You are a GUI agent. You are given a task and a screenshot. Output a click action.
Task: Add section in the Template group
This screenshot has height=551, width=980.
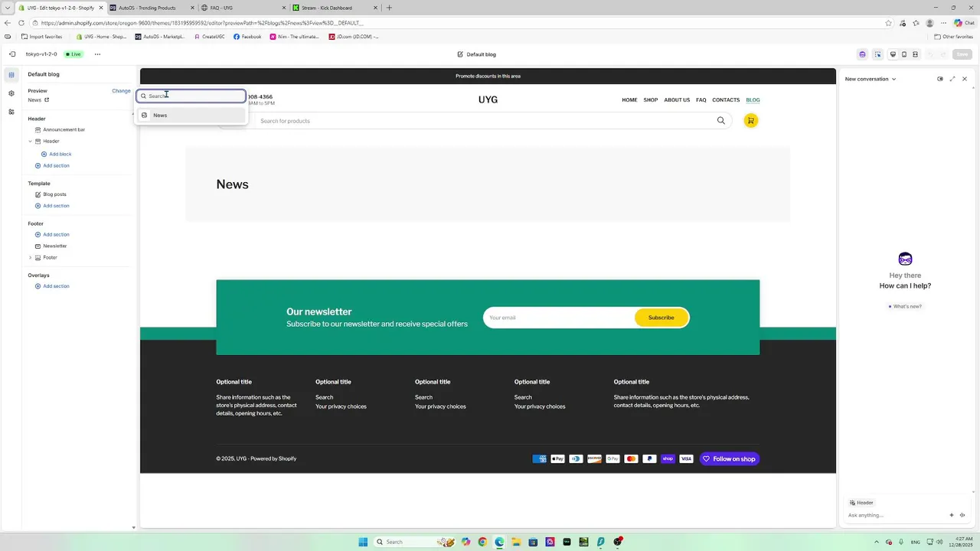click(x=52, y=206)
